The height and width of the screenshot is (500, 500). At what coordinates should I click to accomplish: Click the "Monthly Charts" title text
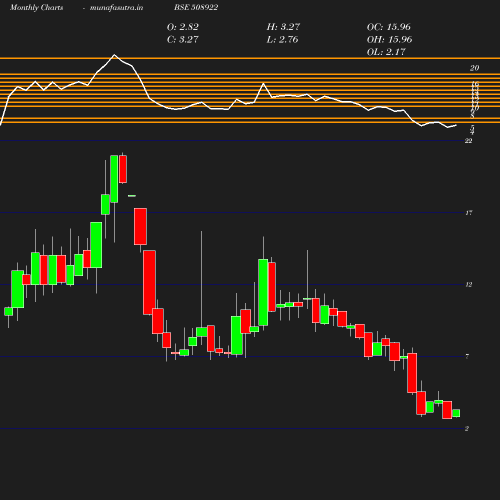37,8
